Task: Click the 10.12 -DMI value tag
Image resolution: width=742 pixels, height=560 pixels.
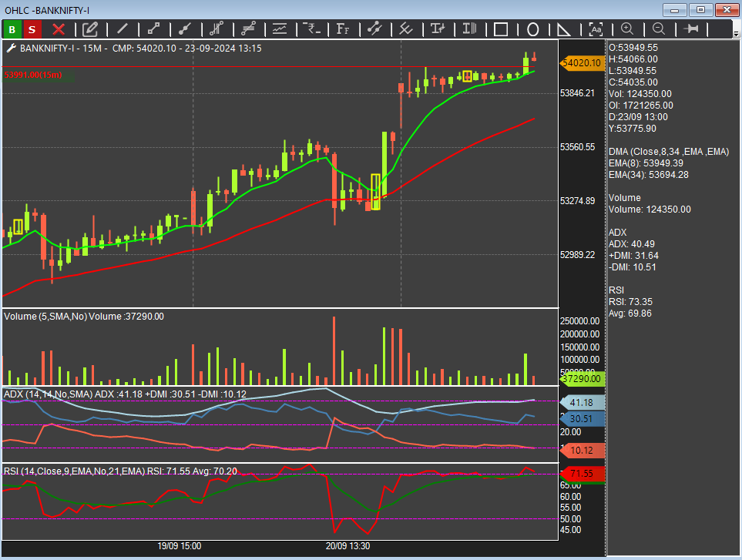Action: 582,451
